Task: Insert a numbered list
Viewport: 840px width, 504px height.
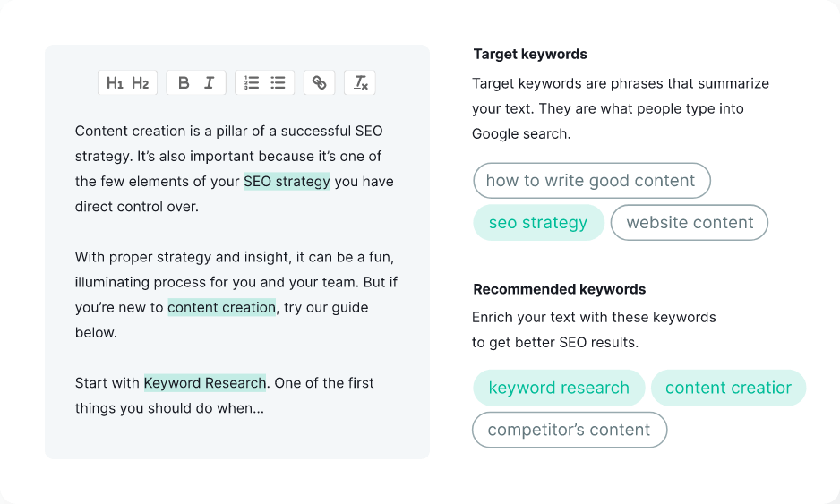Action: click(252, 83)
